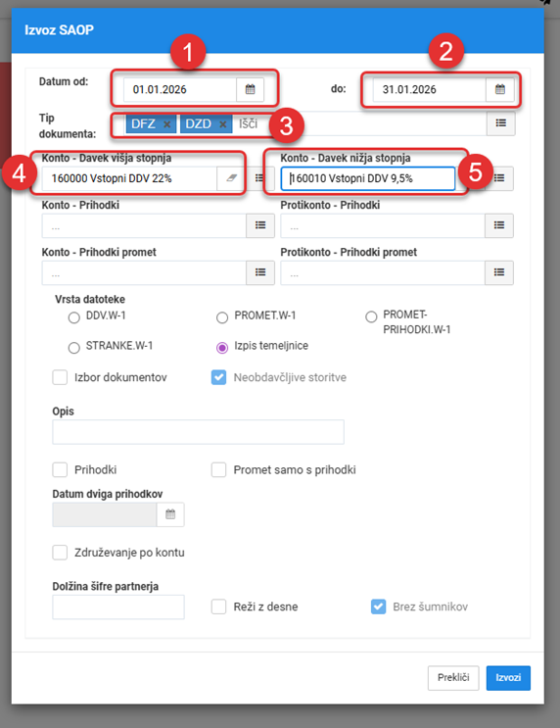Open list for Konto - Prihodki promet
Viewport: 560px width, 728px height.
pyautogui.click(x=260, y=272)
